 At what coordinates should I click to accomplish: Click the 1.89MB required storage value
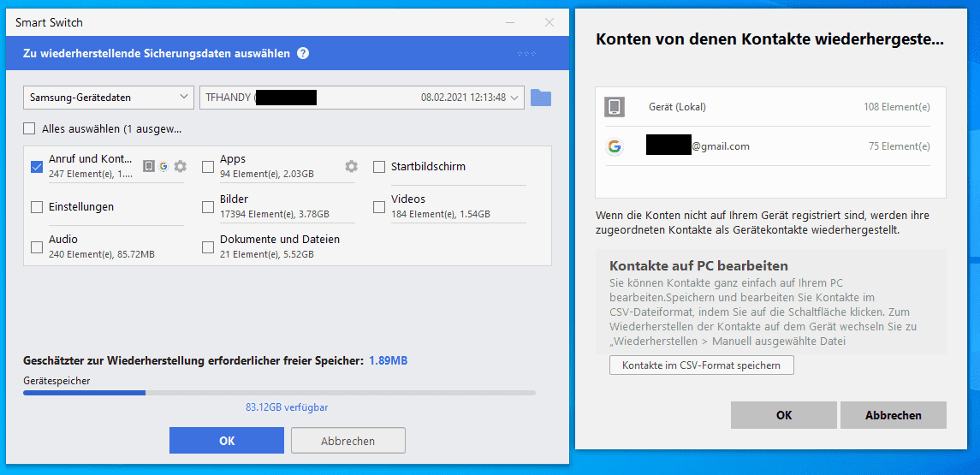[388, 360]
